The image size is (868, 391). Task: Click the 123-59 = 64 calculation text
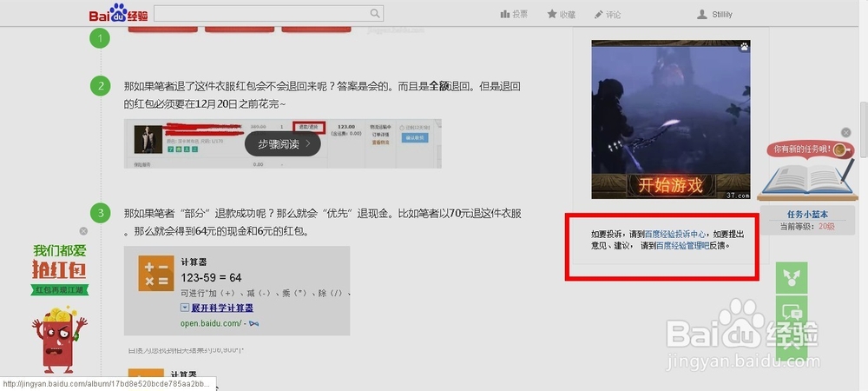(211, 277)
